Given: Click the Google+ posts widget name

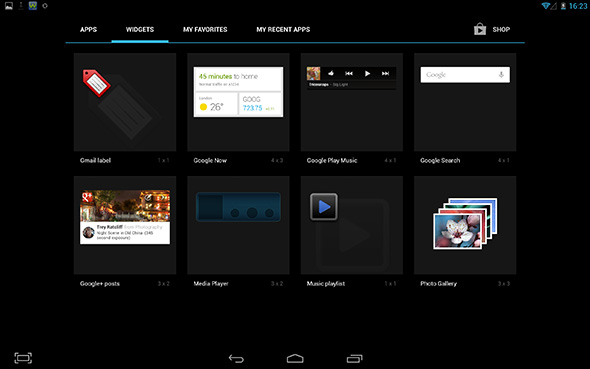Looking at the screenshot, I should click(x=100, y=284).
